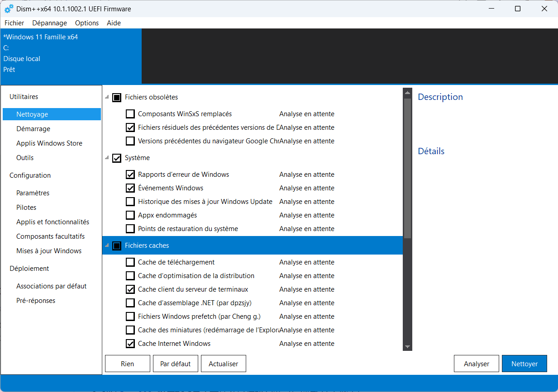This screenshot has height=392, width=558.
Task: Toggle the Fichiers obsolètes group checkbox
Action: click(x=117, y=97)
